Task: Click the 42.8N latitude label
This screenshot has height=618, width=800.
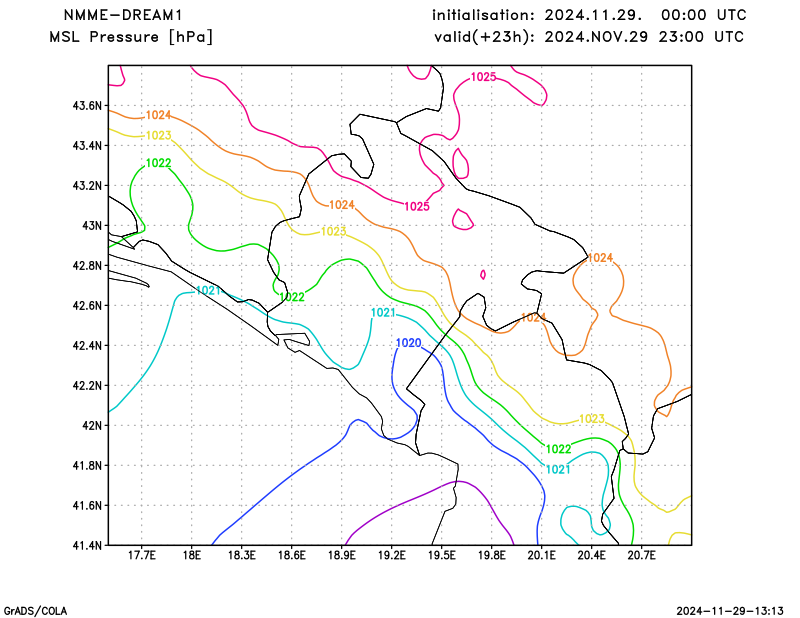Action: click(x=87, y=265)
